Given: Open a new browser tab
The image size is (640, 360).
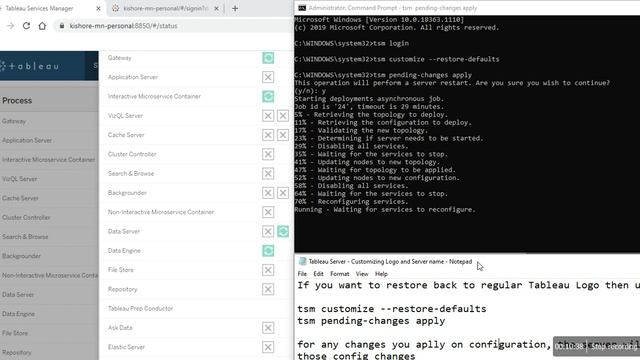Looking at the screenshot, I should (235, 8).
